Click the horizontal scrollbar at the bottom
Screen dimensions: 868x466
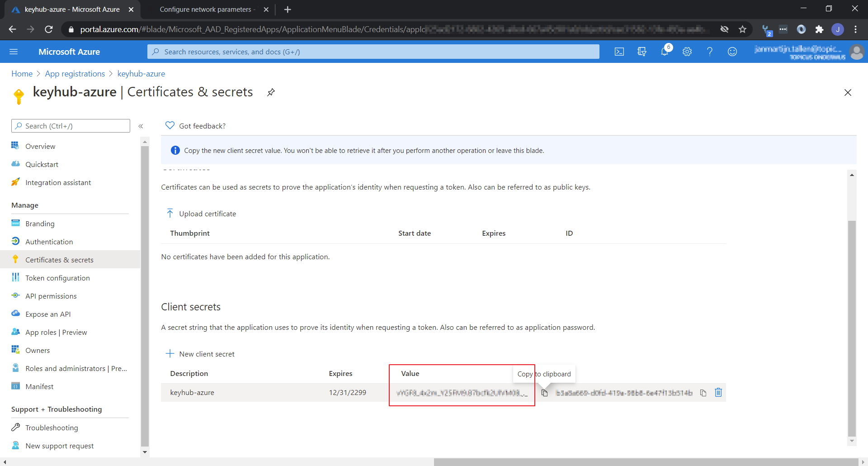pyautogui.click(x=646, y=462)
